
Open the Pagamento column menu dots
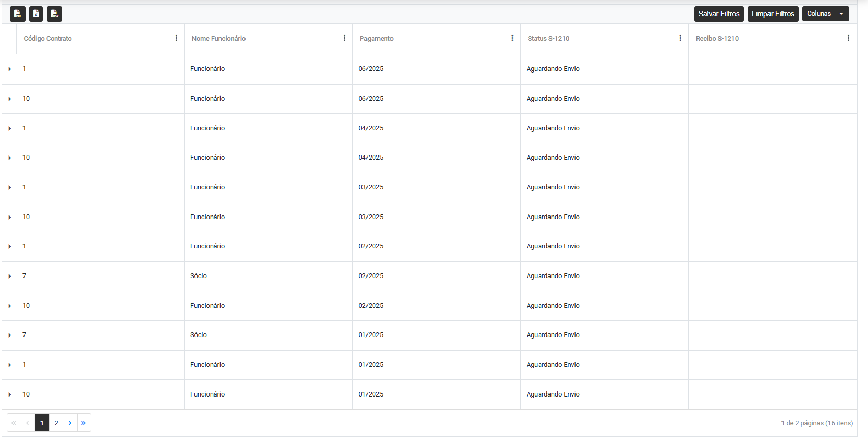(512, 38)
